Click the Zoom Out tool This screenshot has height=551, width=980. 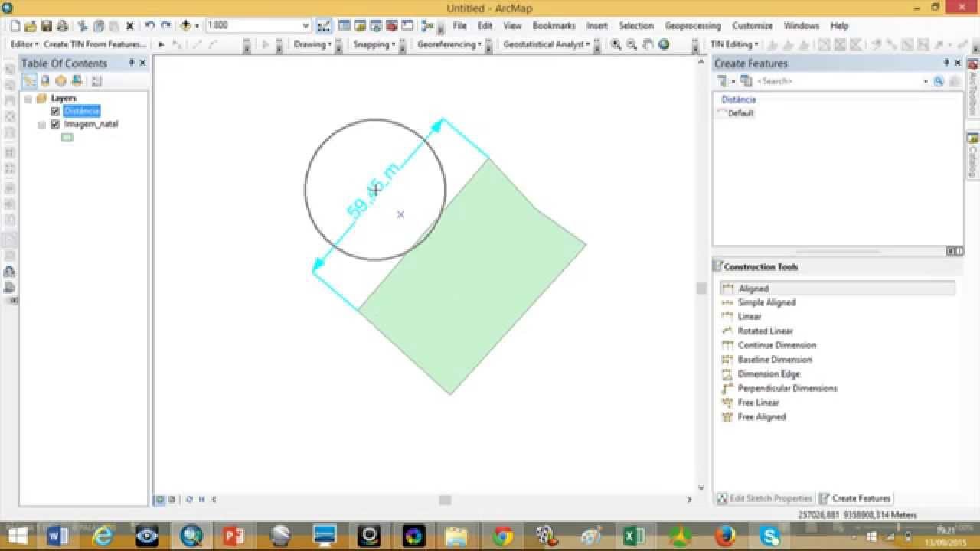click(x=632, y=44)
